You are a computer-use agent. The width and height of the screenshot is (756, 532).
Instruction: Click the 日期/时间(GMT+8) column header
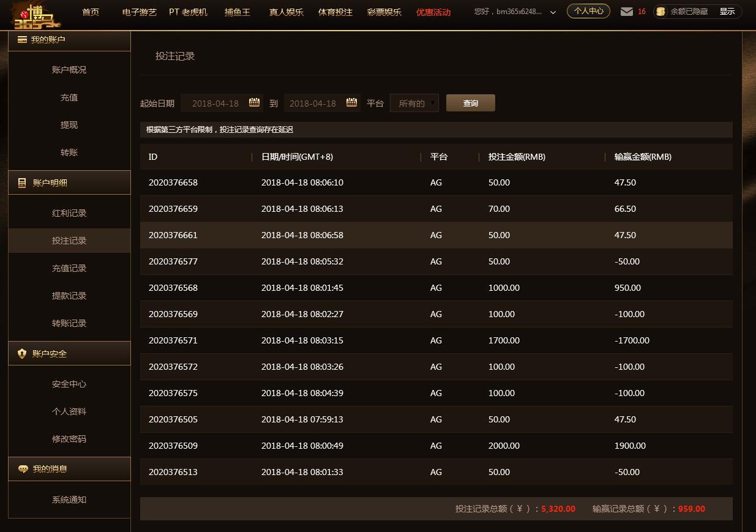coord(297,157)
